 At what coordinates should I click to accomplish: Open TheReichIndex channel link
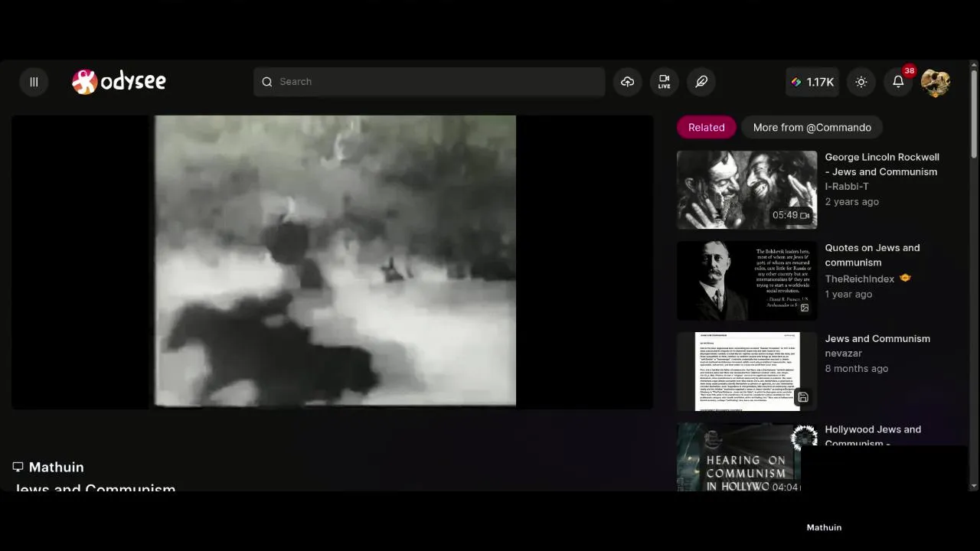coord(859,279)
